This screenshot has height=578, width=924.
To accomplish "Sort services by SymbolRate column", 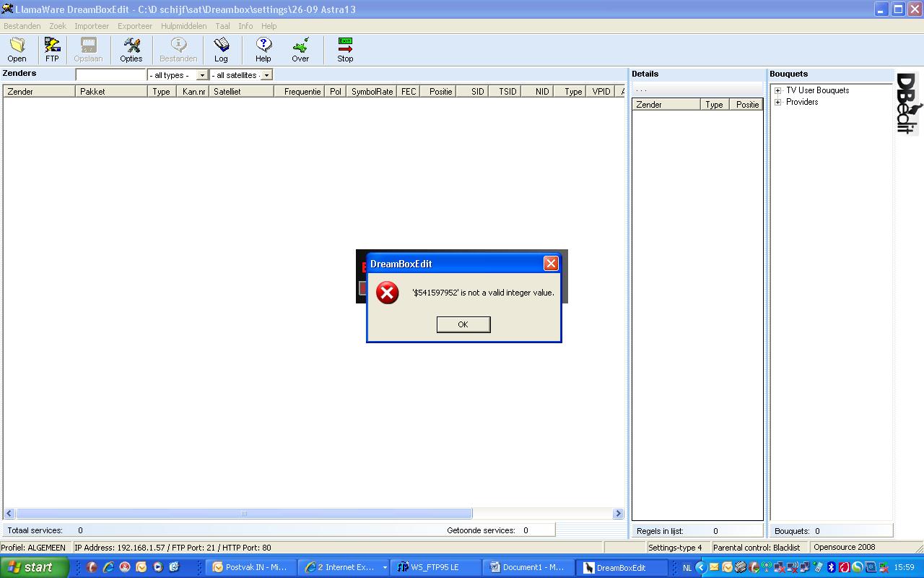I will 371,92.
